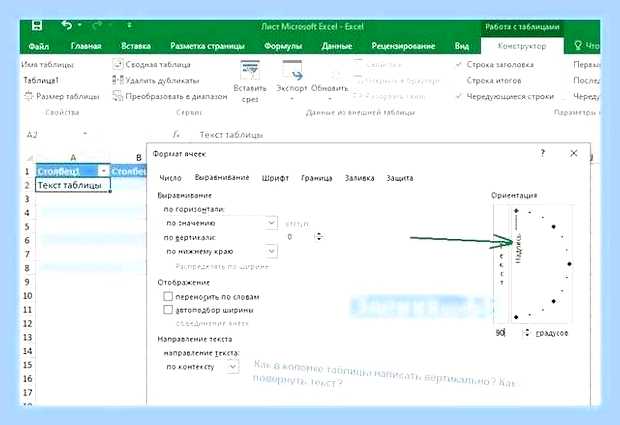Open filter dropdown in Столбец1 header

point(103,171)
